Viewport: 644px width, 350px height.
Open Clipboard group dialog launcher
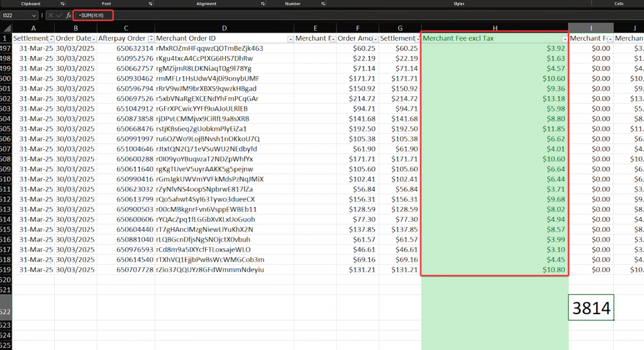[x=62, y=4]
